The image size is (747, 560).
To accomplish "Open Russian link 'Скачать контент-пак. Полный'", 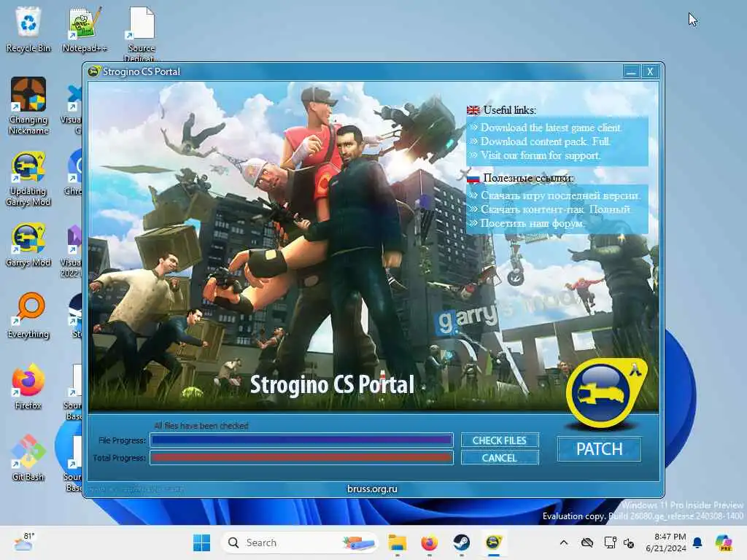I will tap(555, 209).
